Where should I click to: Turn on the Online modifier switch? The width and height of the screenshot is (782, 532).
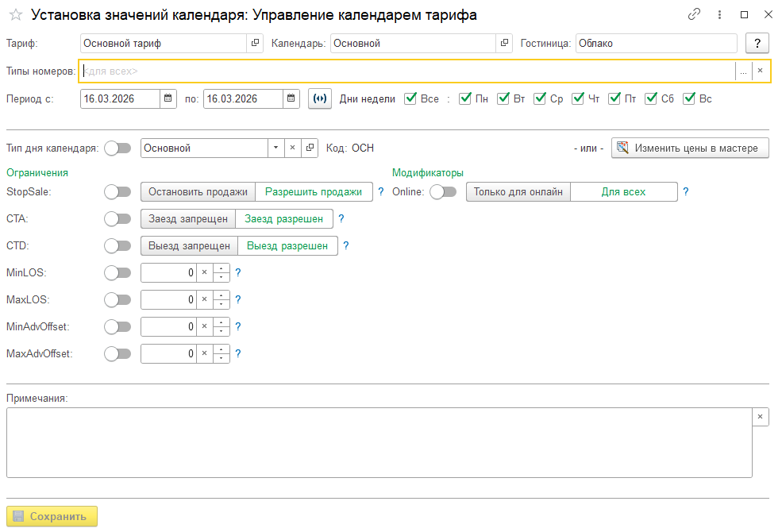click(x=443, y=191)
